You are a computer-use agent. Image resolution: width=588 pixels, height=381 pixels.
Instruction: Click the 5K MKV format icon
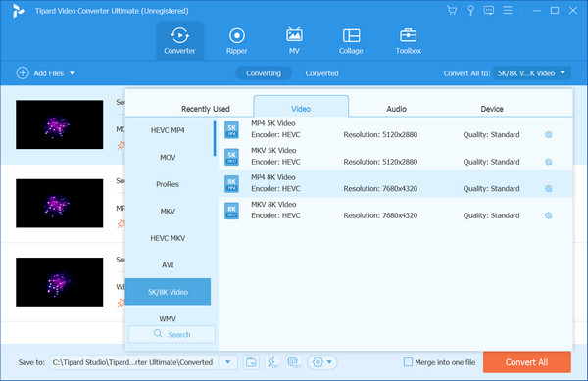(231, 157)
